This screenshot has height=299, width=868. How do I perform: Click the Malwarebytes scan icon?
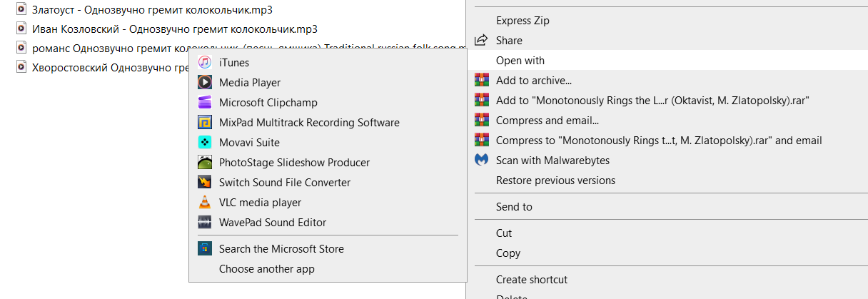482,161
